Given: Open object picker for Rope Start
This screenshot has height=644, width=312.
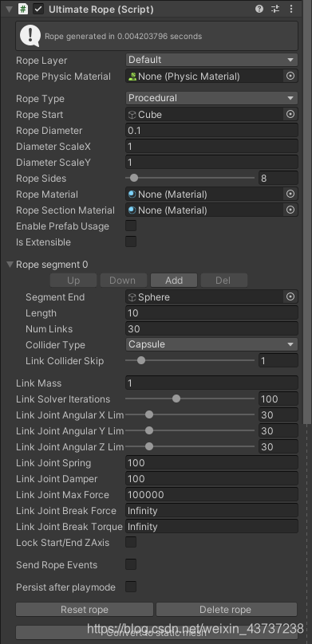Looking at the screenshot, I should tap(290, 114).
